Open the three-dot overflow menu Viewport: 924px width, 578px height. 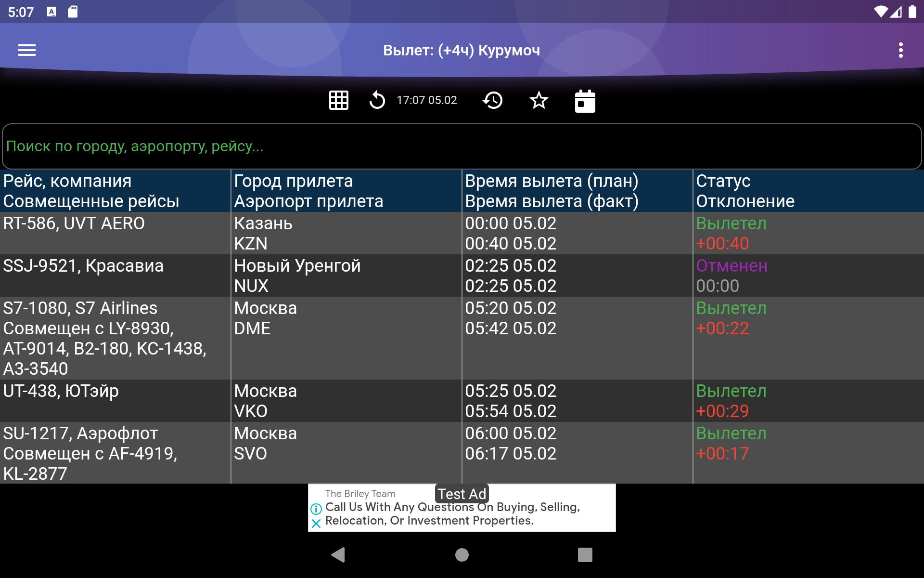point(900,50)
